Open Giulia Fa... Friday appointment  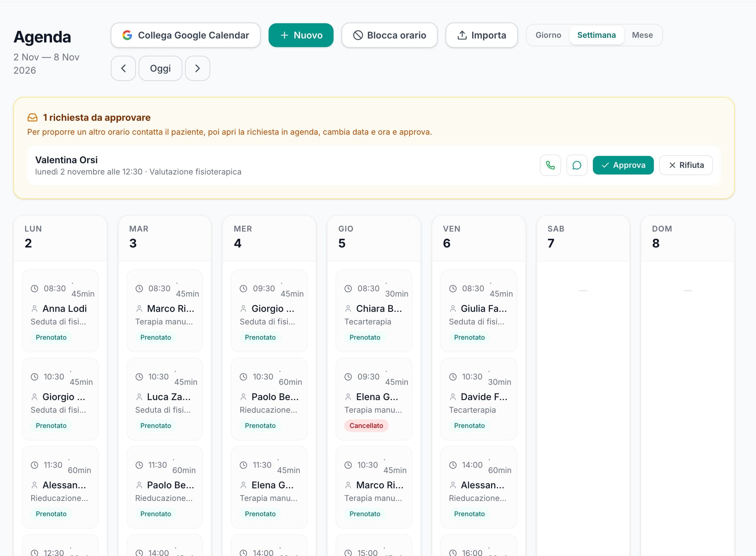pos(478,311)
